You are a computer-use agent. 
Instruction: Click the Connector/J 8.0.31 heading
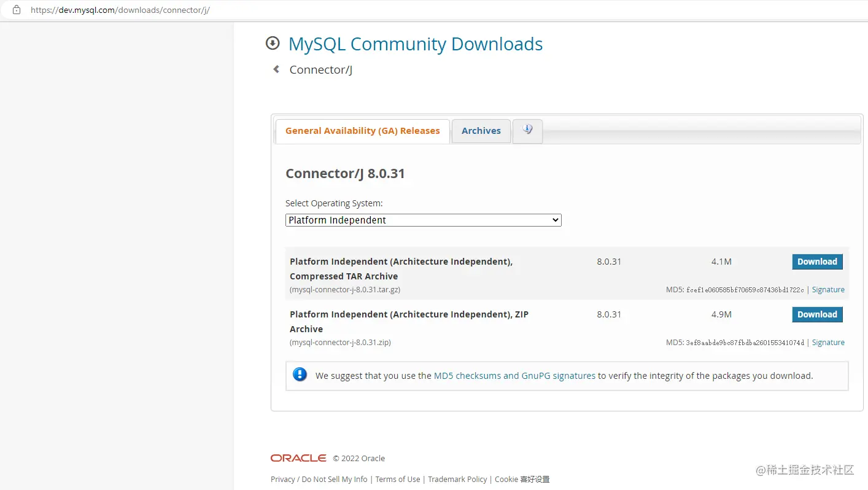pos(345,174)
